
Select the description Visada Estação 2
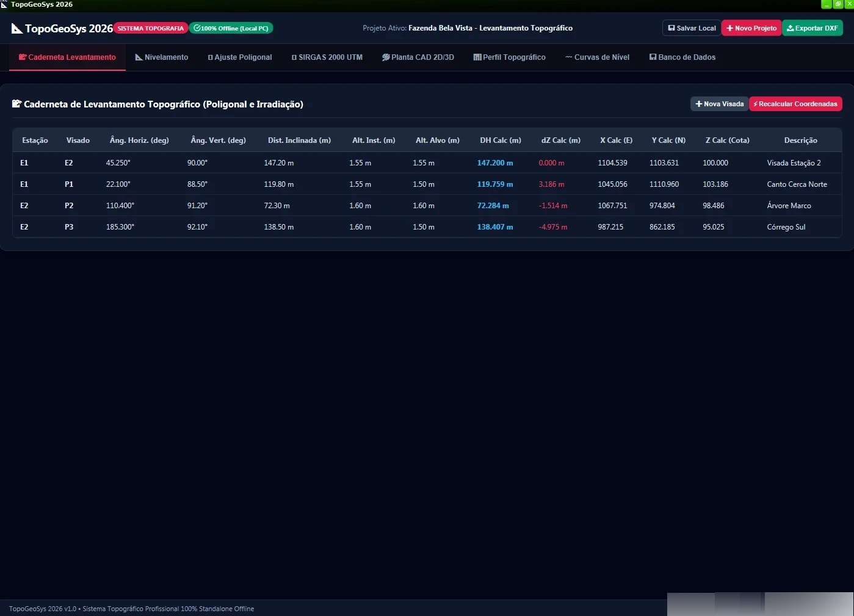pyautogui.click(x=794, y=163)
